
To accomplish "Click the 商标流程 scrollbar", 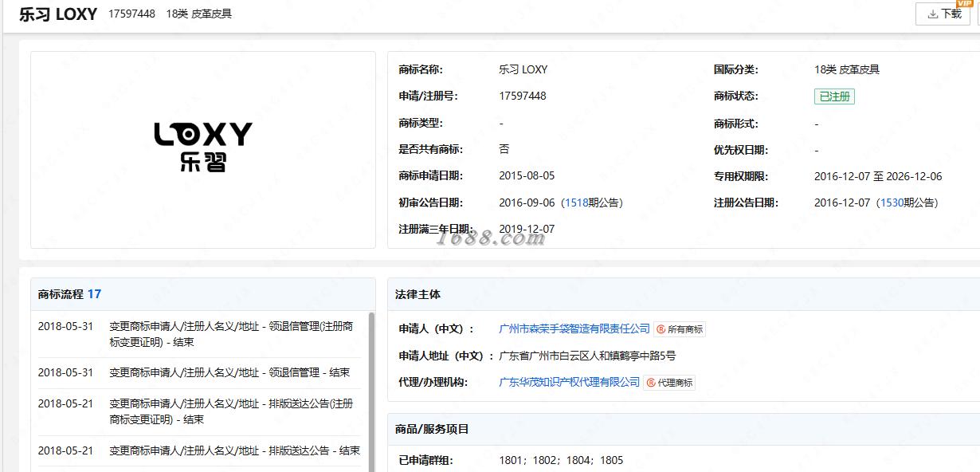I will click(x=371, y=391).
